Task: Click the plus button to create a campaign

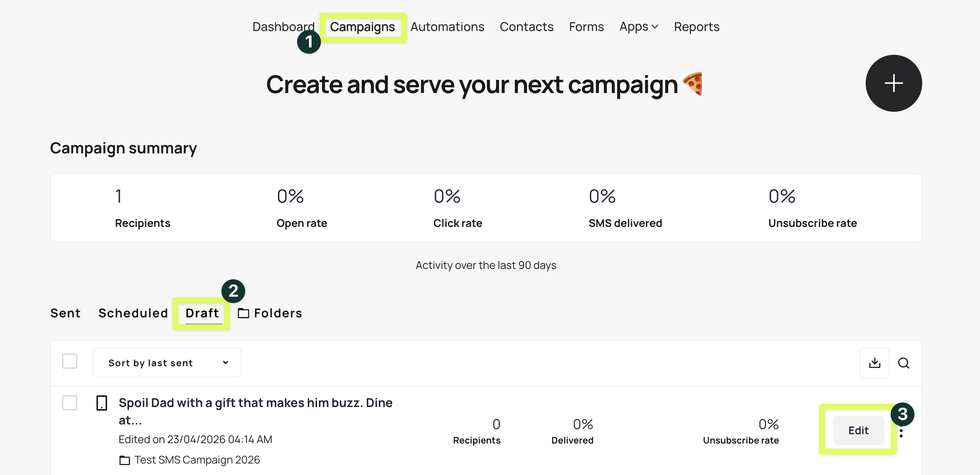Action: (893, 83)
